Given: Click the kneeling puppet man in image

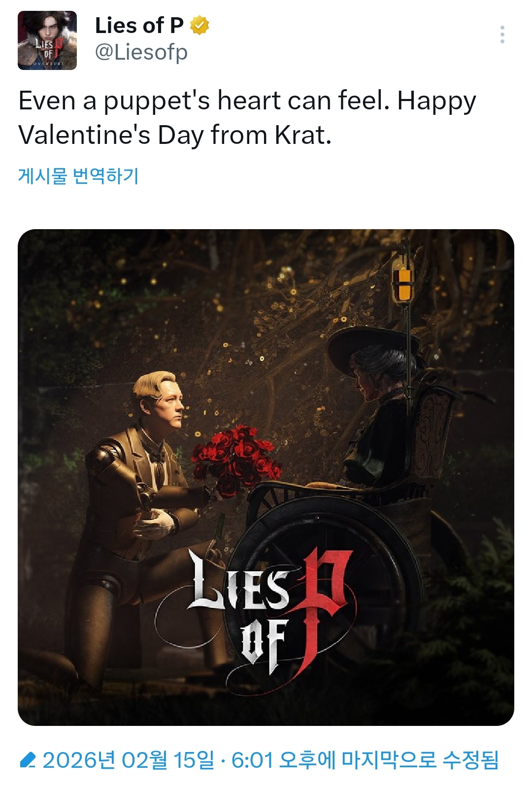Looking at the screenshot, I should tap(143, 483).
